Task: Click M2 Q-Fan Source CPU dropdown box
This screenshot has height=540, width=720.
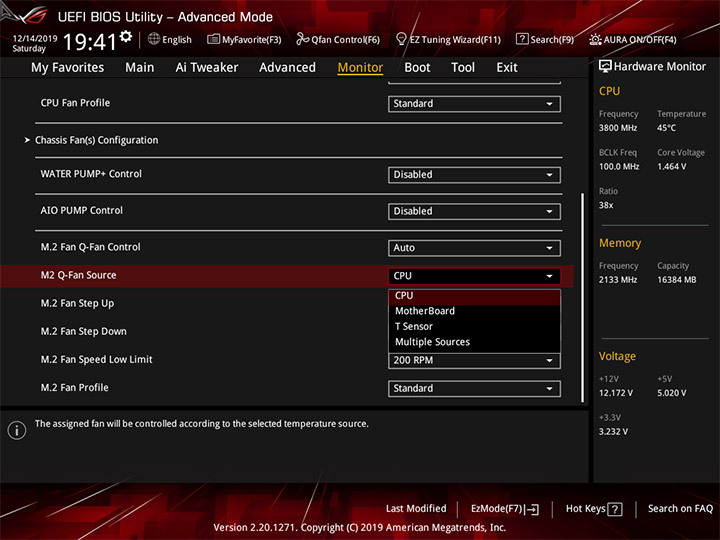Action: 474,276
